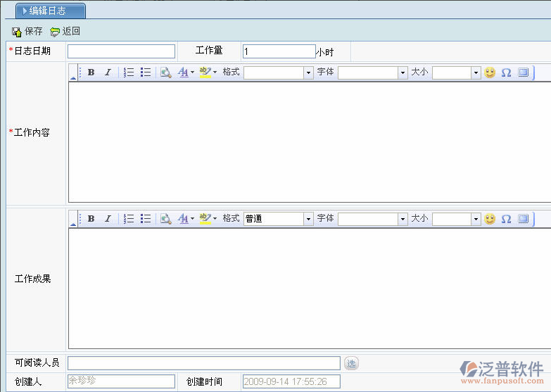Insert numbered list in 工作内容 editor
This screenshot has height=392, width=551.
click(129, 72)
